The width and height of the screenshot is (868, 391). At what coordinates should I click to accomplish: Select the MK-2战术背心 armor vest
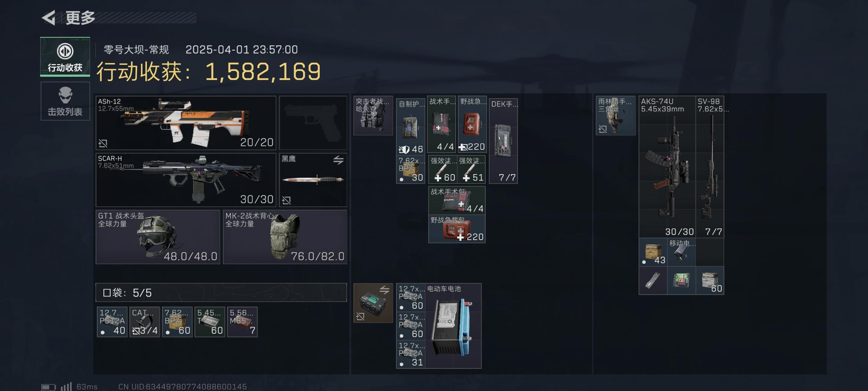click(x=285, y=237)
